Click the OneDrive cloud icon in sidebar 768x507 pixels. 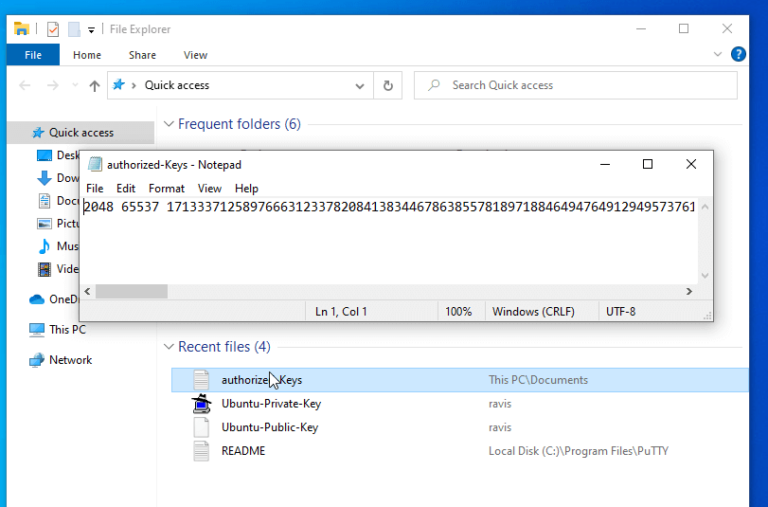click(37, 299)
